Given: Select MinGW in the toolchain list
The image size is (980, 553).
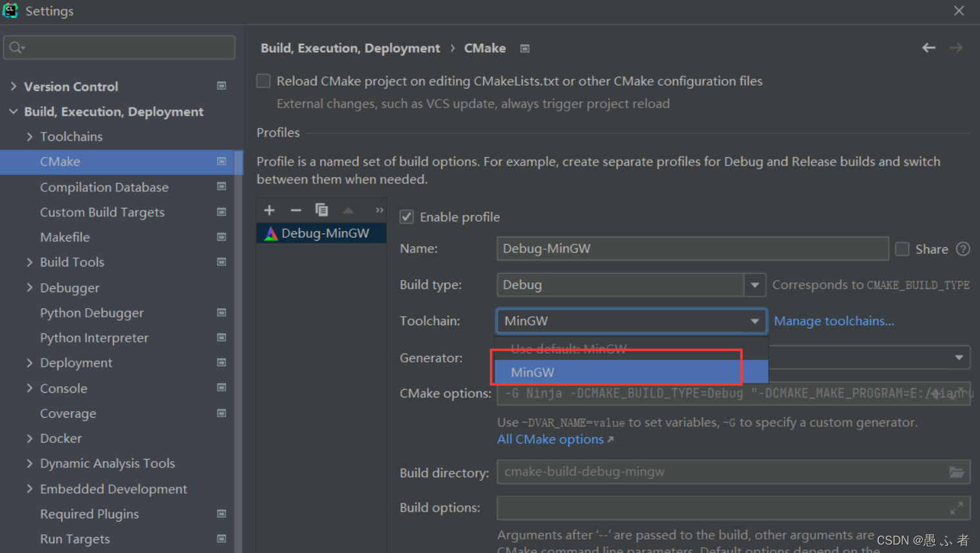Looking at the screenshot, I should (x=631, y=372).
